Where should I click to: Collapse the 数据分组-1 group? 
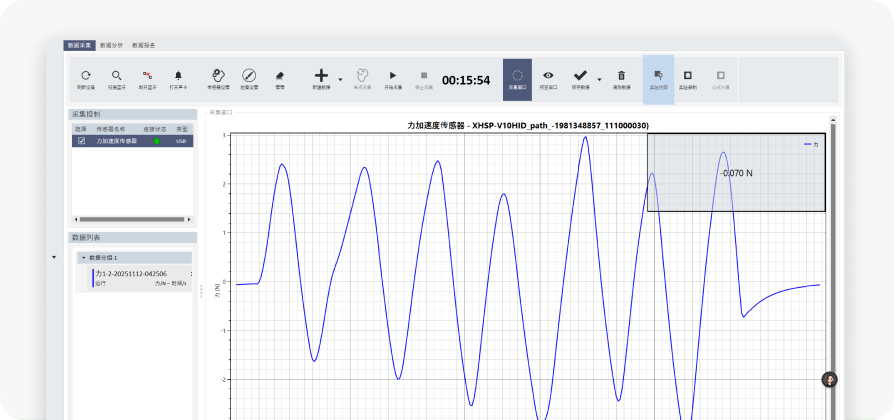click(83, 258)
